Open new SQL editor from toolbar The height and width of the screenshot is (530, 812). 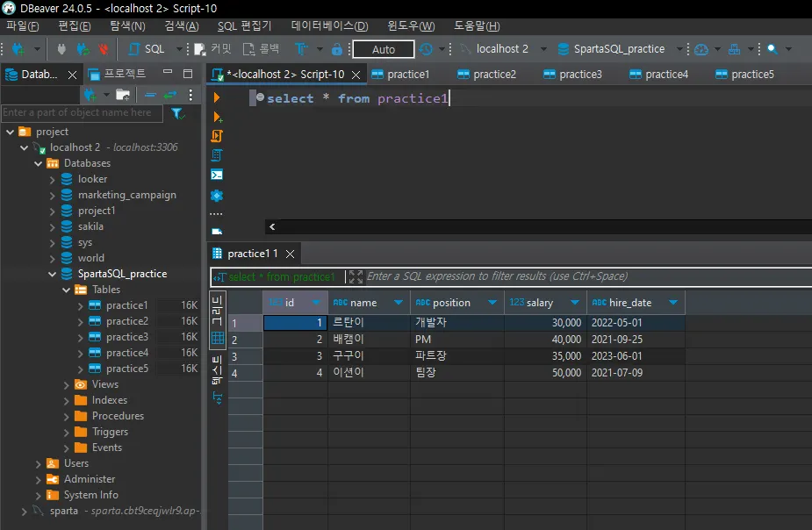tap(147, 49)
